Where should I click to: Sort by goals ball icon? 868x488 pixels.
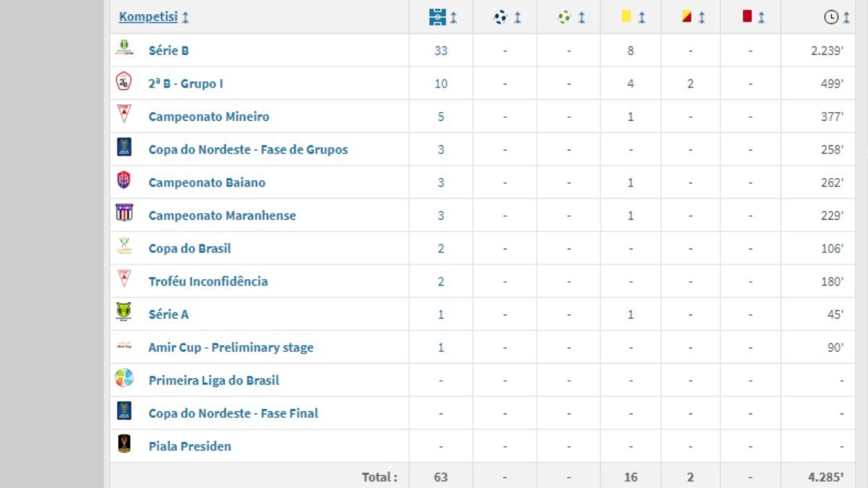pos(501,17)
